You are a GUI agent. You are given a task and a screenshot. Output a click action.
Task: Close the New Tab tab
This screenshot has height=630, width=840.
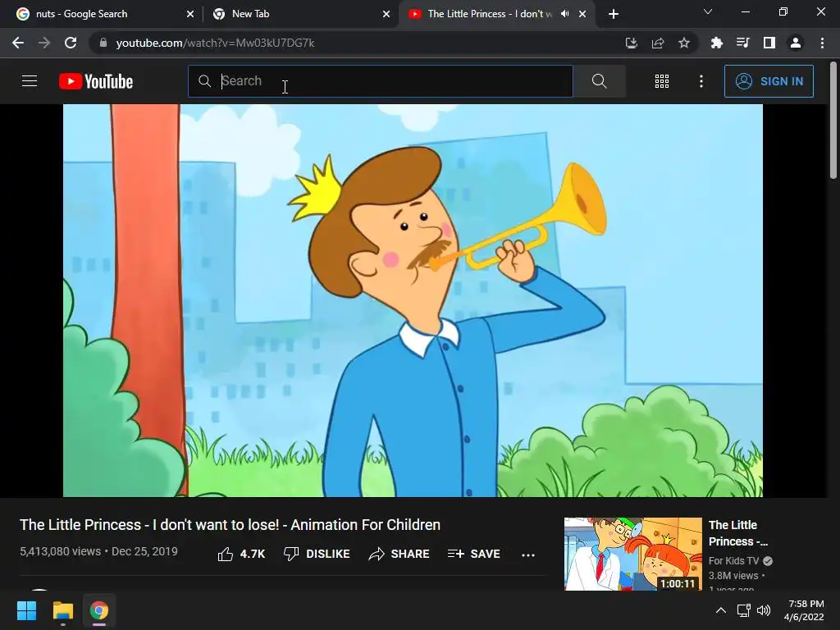point(386,14)
